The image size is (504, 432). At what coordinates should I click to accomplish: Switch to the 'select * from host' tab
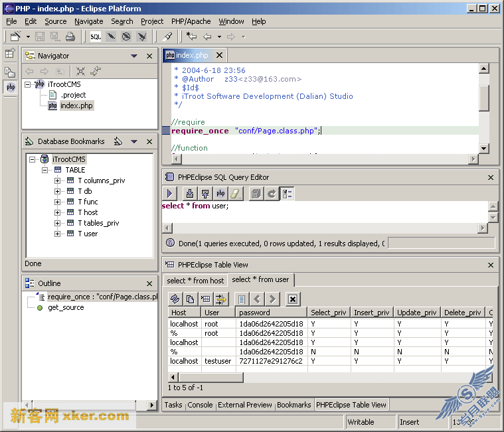[195, 281]
